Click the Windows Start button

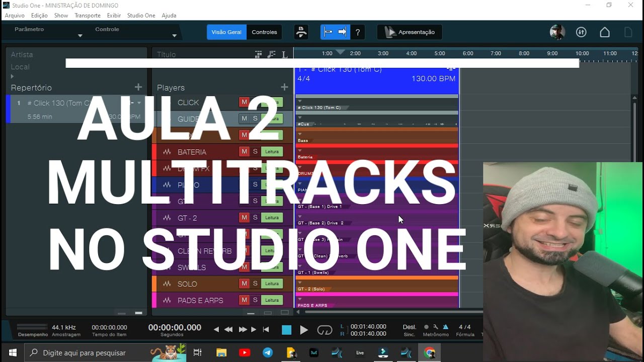(12, 352)
